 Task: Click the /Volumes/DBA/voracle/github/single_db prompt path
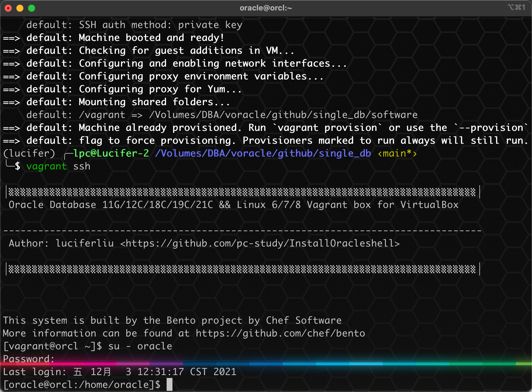tap(263, 153)
